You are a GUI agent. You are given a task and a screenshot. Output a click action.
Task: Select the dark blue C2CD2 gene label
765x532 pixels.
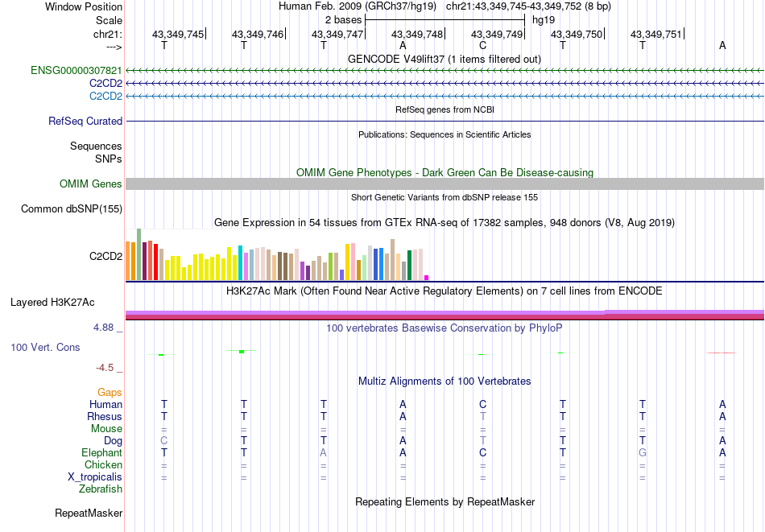coord(105,83)
